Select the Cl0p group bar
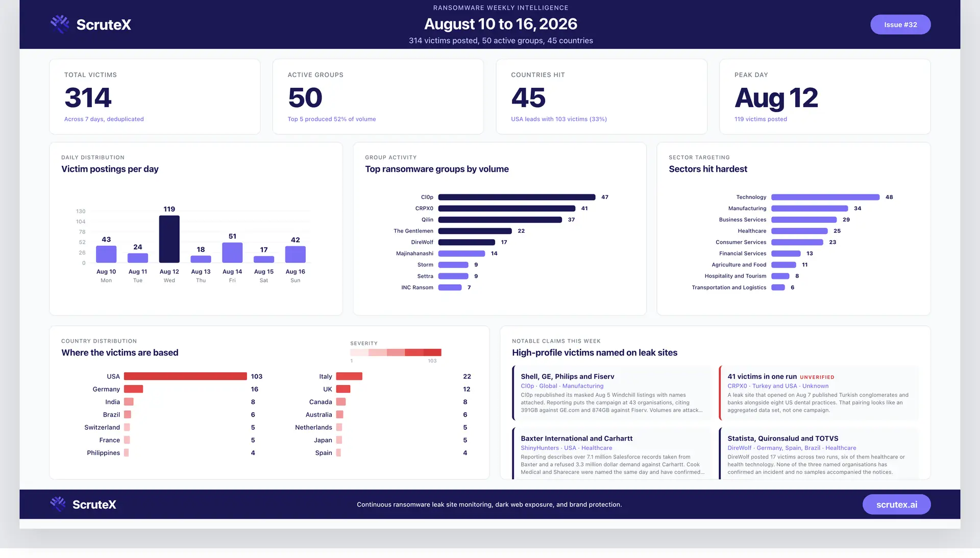The image size is (980, 558). point(517,197)
